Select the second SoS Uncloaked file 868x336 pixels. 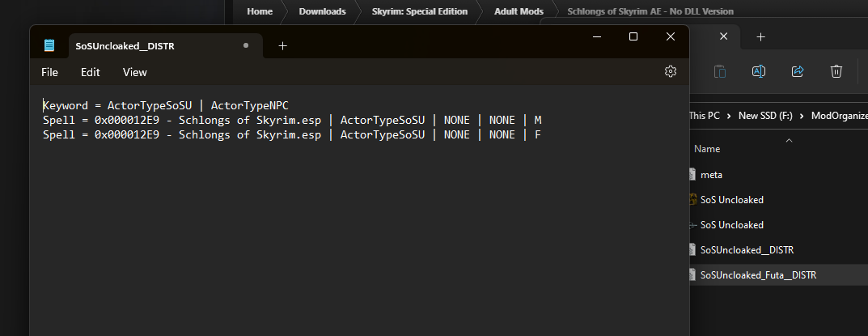click(732, 224)
